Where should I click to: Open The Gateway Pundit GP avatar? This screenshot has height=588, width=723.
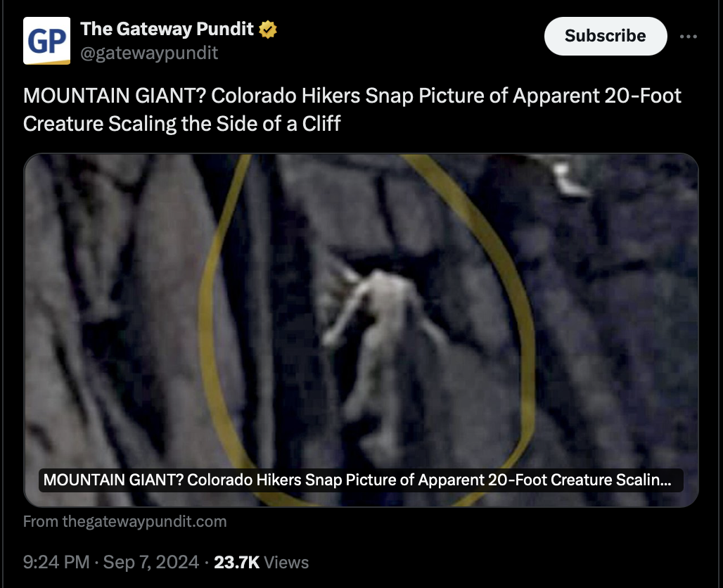[46, 41]
